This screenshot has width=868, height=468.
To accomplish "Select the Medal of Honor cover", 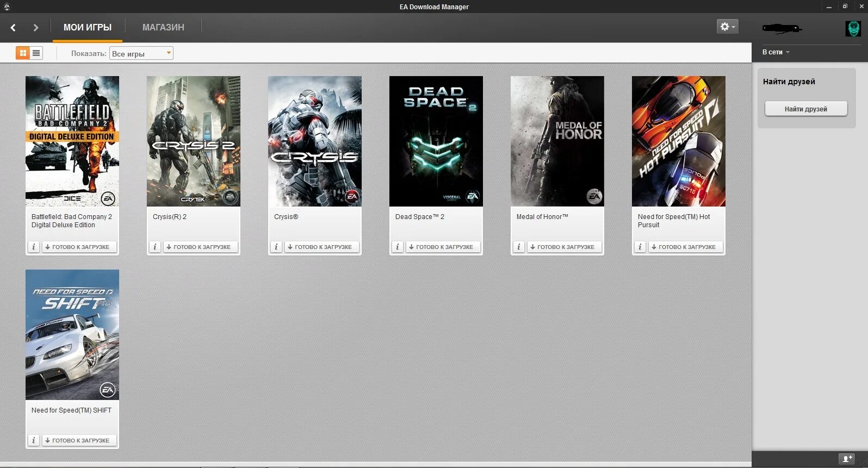I will [x=557, y=141].
